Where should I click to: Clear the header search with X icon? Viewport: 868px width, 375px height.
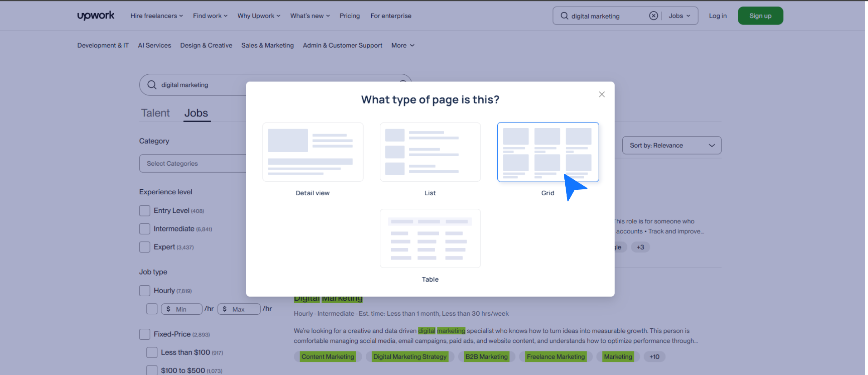[x=653, y=16]
